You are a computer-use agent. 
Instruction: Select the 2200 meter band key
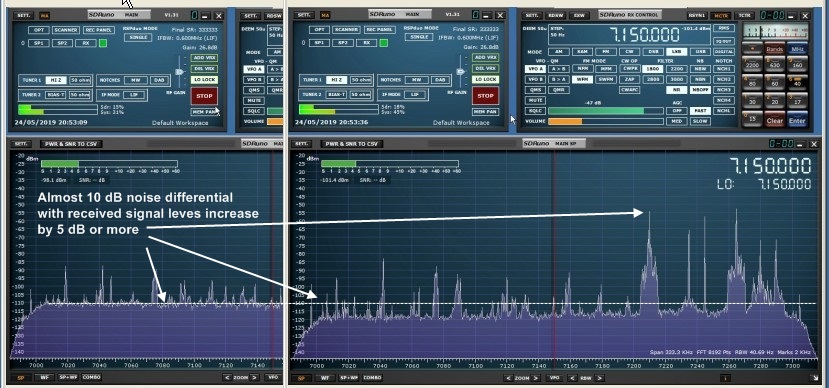(752, 63)
